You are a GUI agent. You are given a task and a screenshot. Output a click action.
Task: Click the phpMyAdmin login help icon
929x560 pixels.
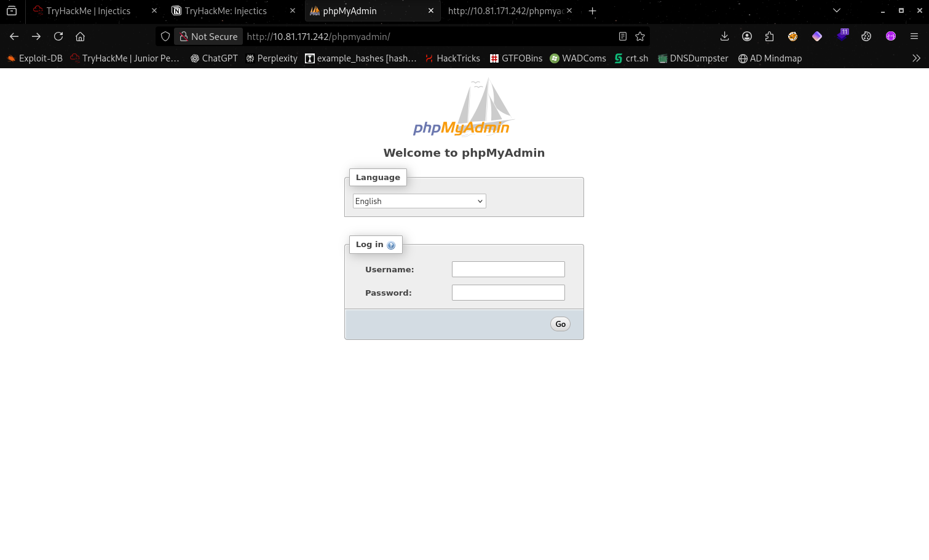pyautogui.click(x=391, y=245)
